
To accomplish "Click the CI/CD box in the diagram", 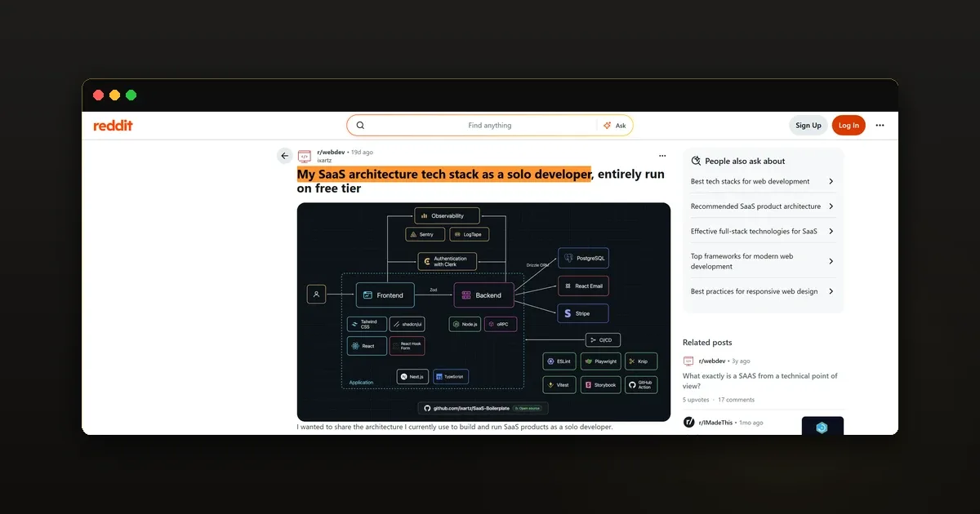I will pos(604,340).
